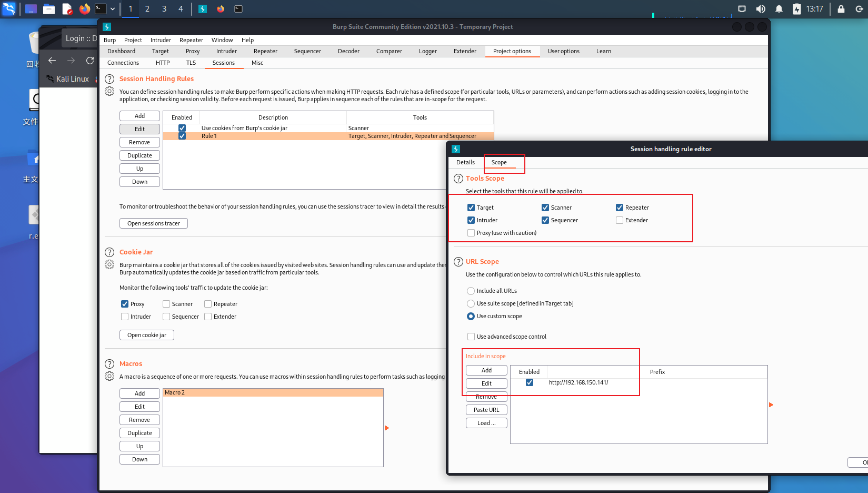Open the Help menu
Viewport: 868px width, 493px height.
247,40
